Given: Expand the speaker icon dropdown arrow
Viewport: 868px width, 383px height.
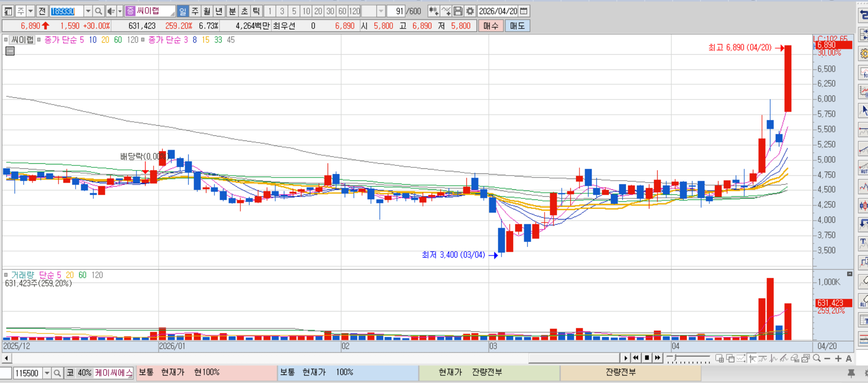Looking at the screenshot, I should click(120, 11).
